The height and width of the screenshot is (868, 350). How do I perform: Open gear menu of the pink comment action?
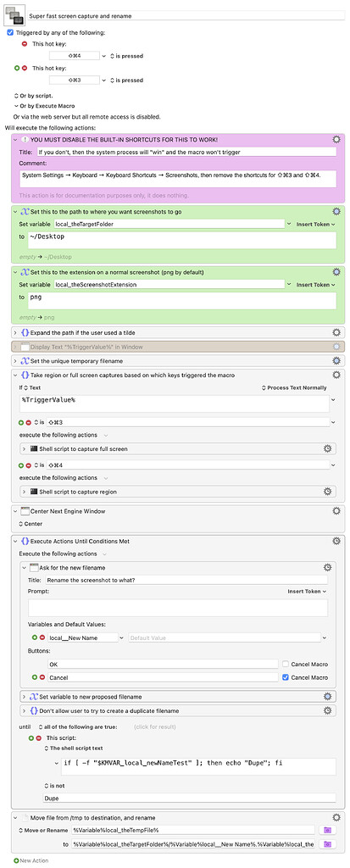(336, 140)
